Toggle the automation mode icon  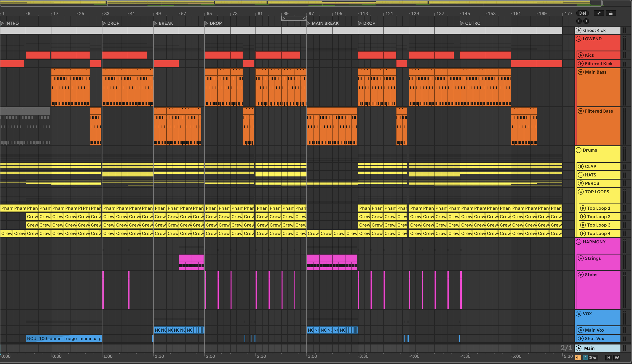599,13
